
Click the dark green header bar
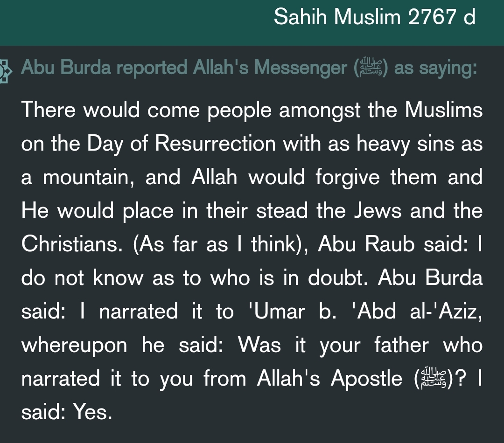pyautogui.click(x=140, y=22)
